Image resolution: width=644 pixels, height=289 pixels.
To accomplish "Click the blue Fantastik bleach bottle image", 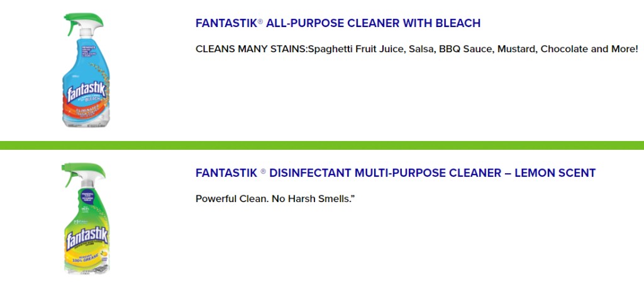I will pyautogui.click(x=86, y=69).
